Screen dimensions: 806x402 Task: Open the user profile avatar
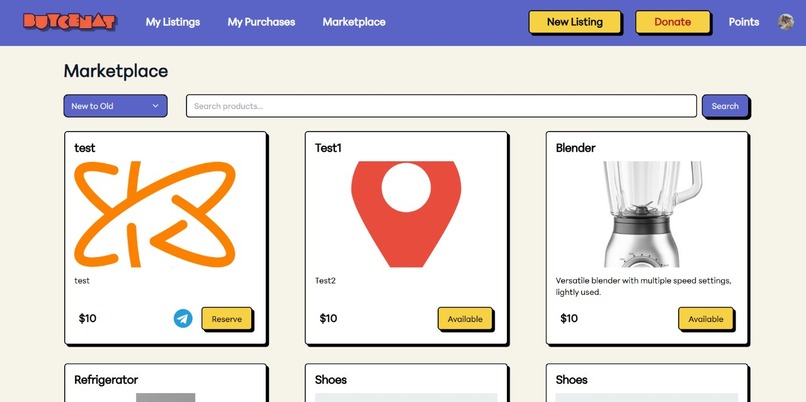coord(785,22)
